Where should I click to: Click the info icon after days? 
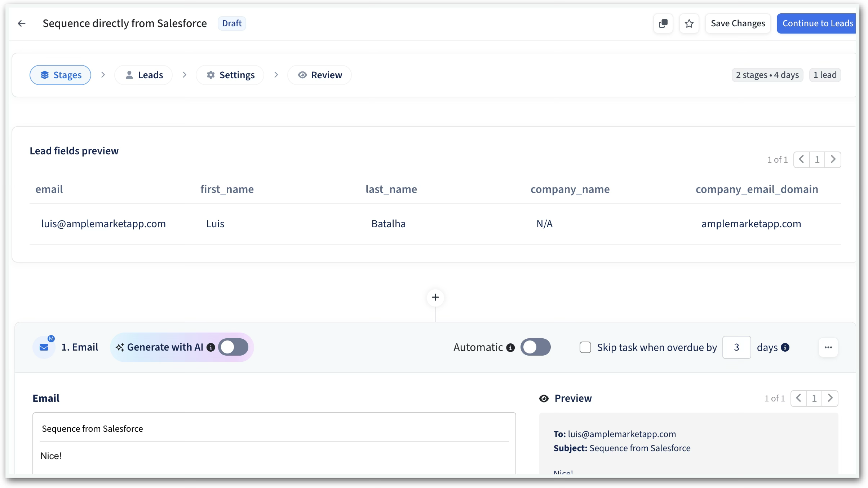(785, 347)
